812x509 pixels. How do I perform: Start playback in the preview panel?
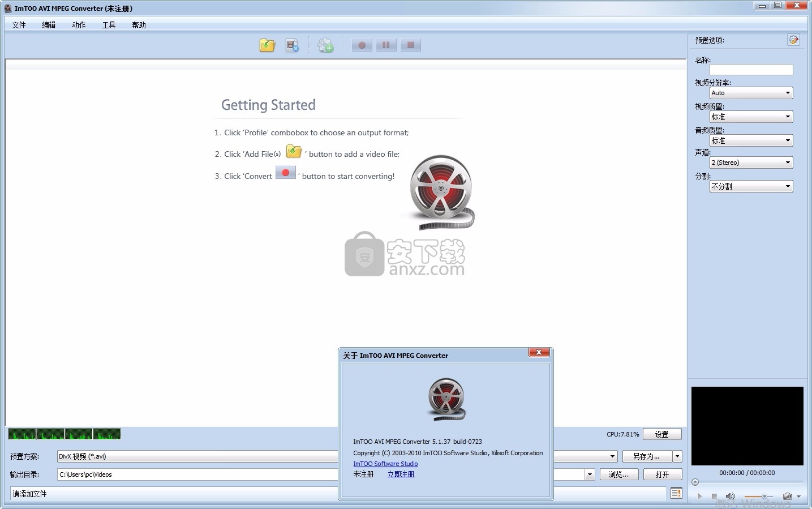[x=700, y=496]
